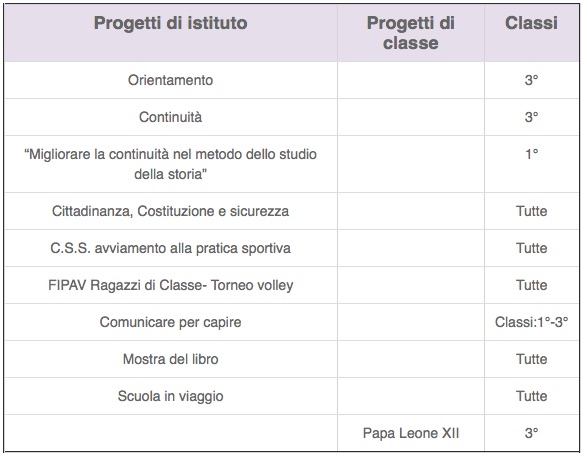
Task: Click the 3° value beside Papa Leone XII
Action: [x=531, y=433]
